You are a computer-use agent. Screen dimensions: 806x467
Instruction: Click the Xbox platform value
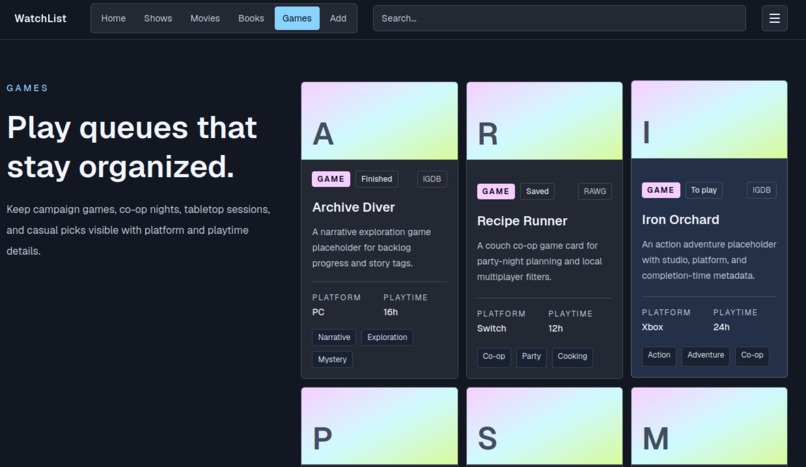pyautogui.click(x=652, y=327)
